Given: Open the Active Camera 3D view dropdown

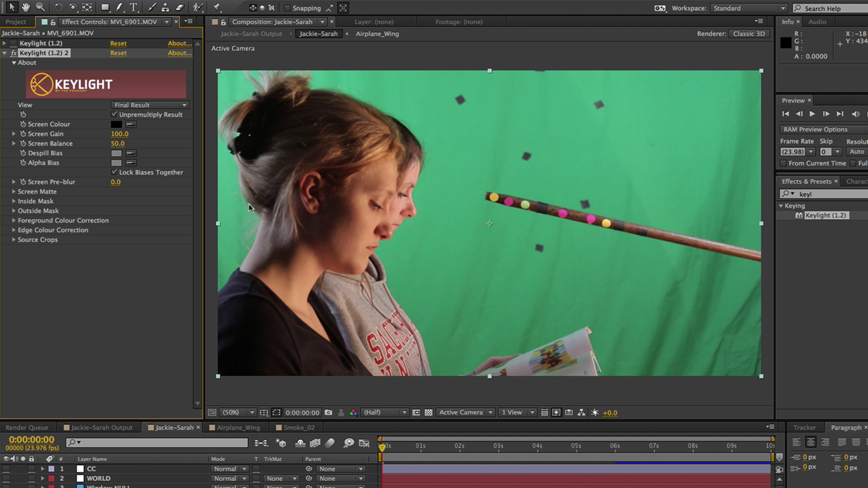Looking at the screenshot, I should click(x=465, y=413).
